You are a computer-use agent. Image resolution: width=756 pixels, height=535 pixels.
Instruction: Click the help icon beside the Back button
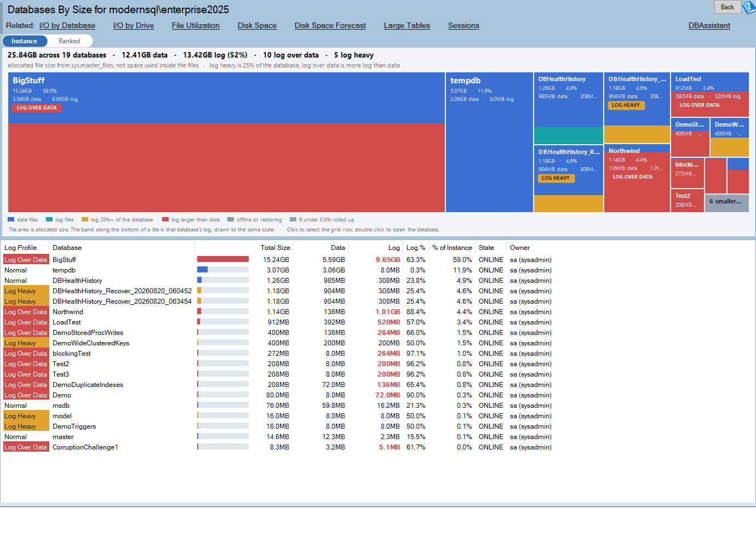[x=749, y=7]
